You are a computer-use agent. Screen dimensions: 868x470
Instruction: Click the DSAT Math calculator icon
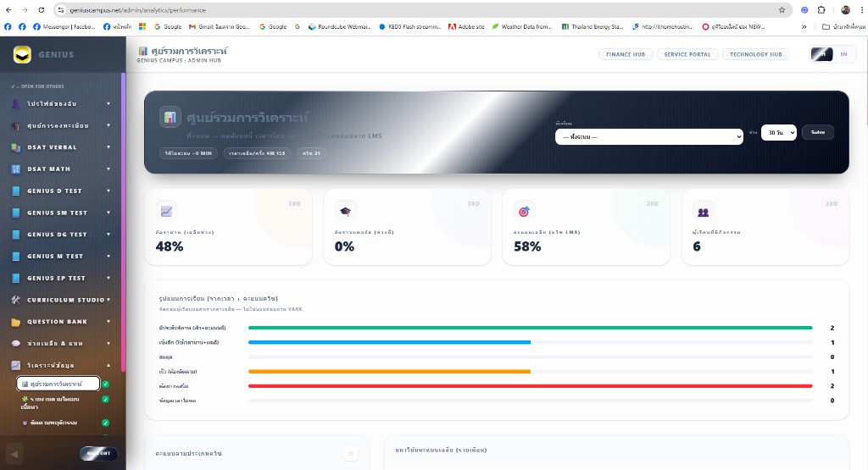15,169
